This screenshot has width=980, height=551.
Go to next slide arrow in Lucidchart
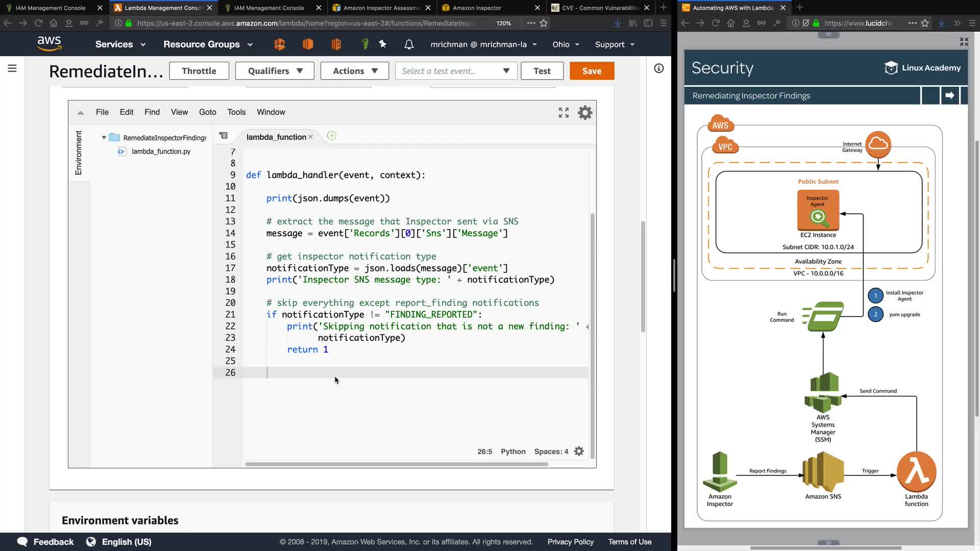pyautogui.click(x=949, y=95)
